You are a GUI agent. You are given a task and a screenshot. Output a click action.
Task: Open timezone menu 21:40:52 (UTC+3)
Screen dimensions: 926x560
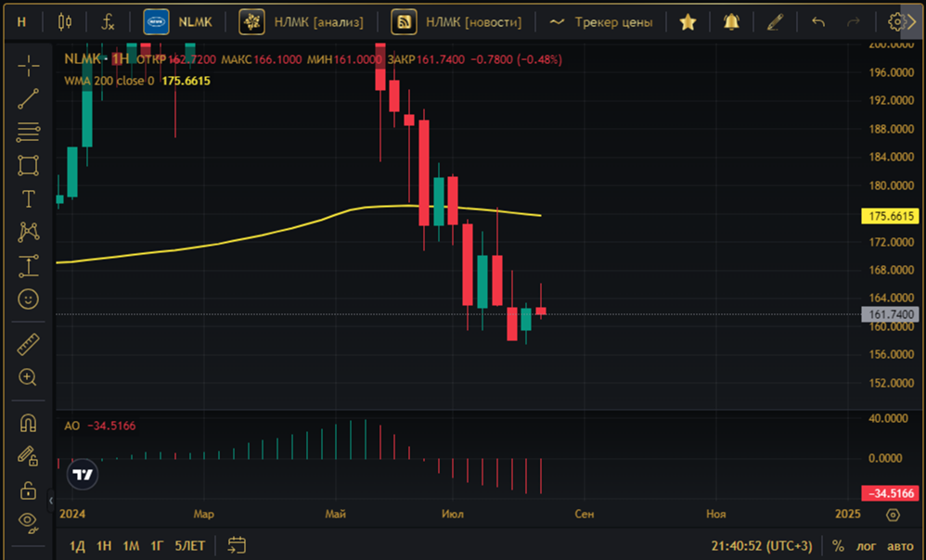[761, 546]
